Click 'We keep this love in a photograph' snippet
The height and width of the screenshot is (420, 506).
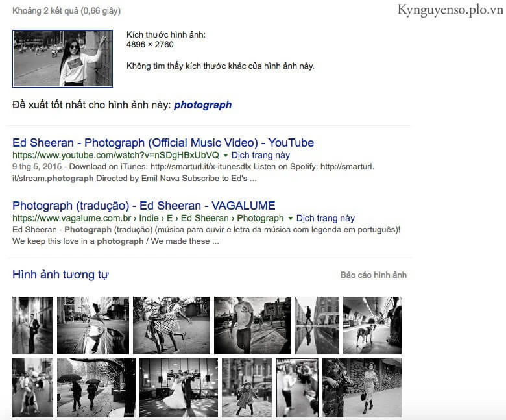[x=78, y=241]
